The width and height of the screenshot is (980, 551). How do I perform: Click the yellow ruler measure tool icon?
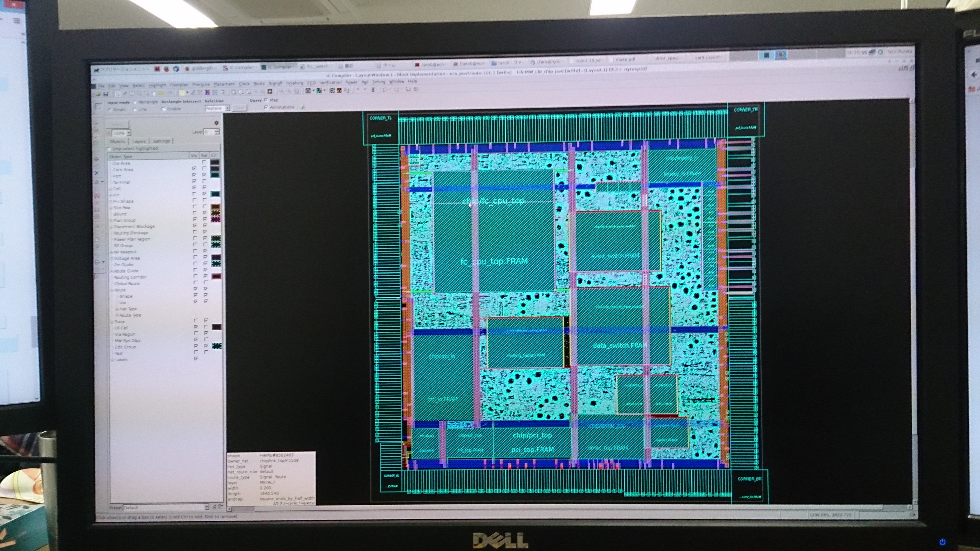(161, 93)
